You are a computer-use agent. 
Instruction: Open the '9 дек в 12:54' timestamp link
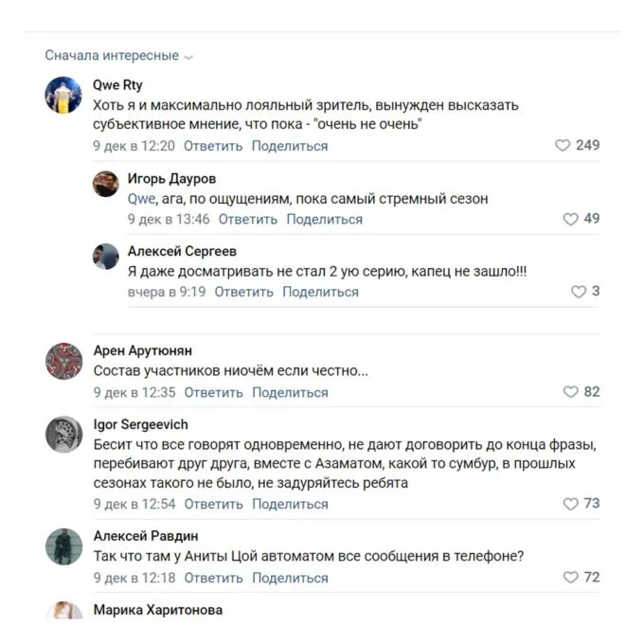click(134, 504)
